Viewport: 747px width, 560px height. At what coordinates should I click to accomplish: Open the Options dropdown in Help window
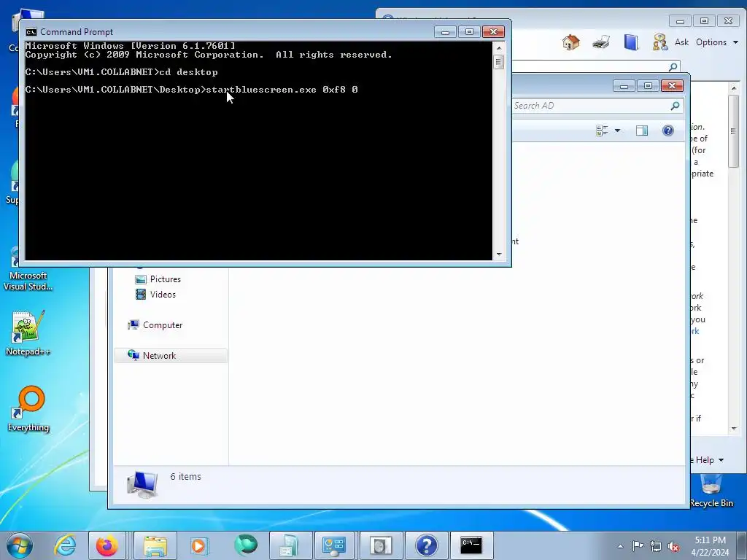716,42
